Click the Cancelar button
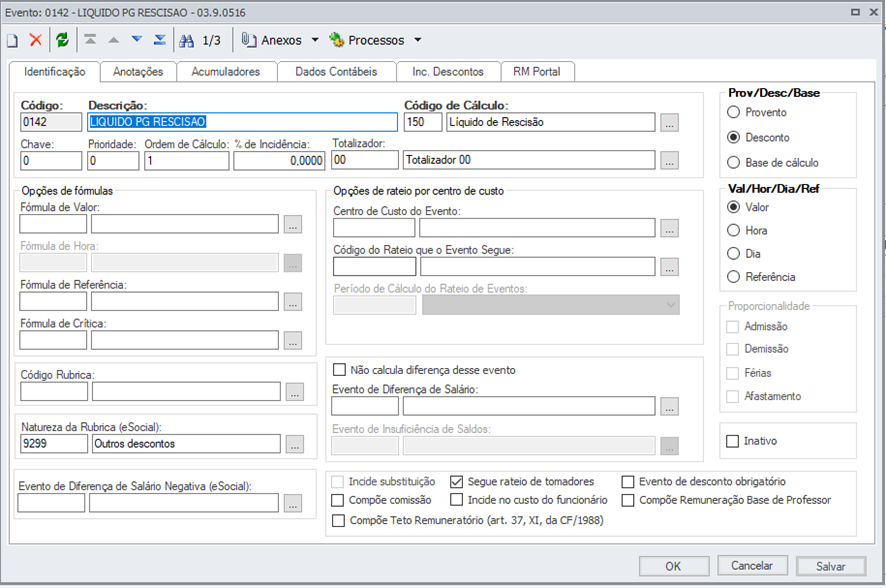 [752, 565]
